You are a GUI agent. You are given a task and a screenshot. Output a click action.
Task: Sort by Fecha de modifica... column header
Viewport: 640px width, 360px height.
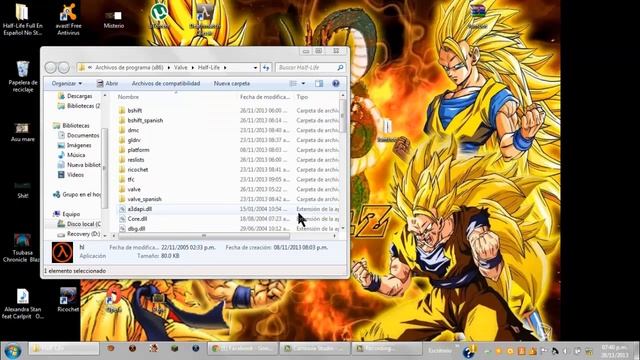click(265, 97)
